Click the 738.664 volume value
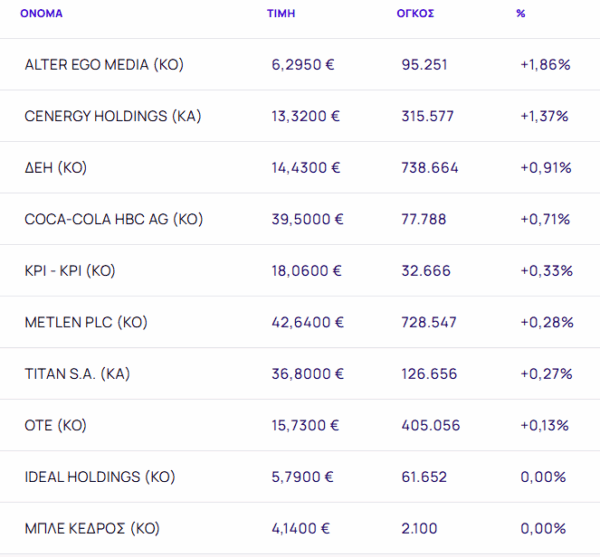 coord(429,168)
